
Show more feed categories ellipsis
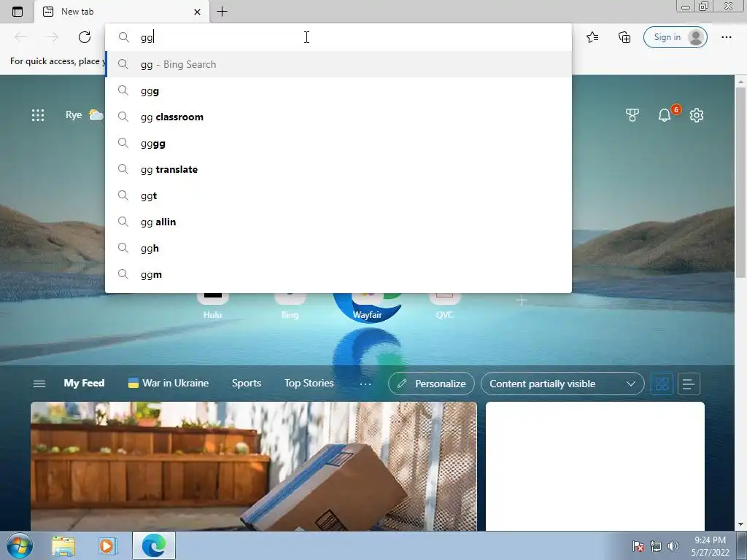click(365, 384)
